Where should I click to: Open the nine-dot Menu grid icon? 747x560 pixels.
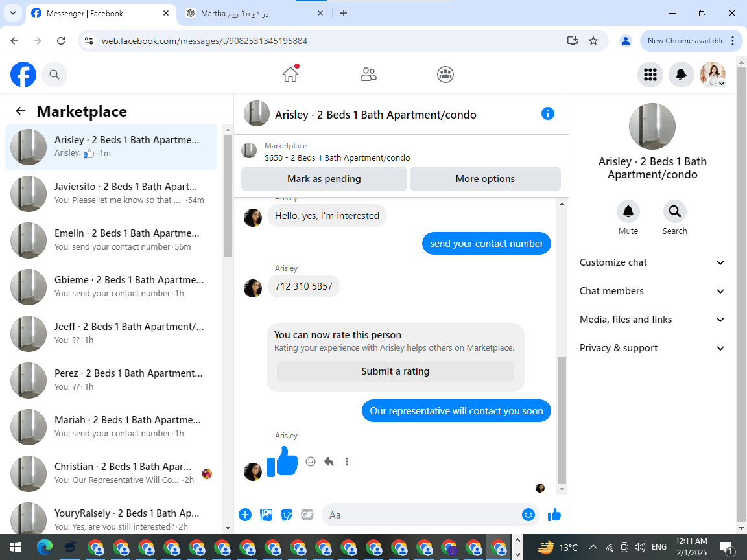click(x=650, y=75)
